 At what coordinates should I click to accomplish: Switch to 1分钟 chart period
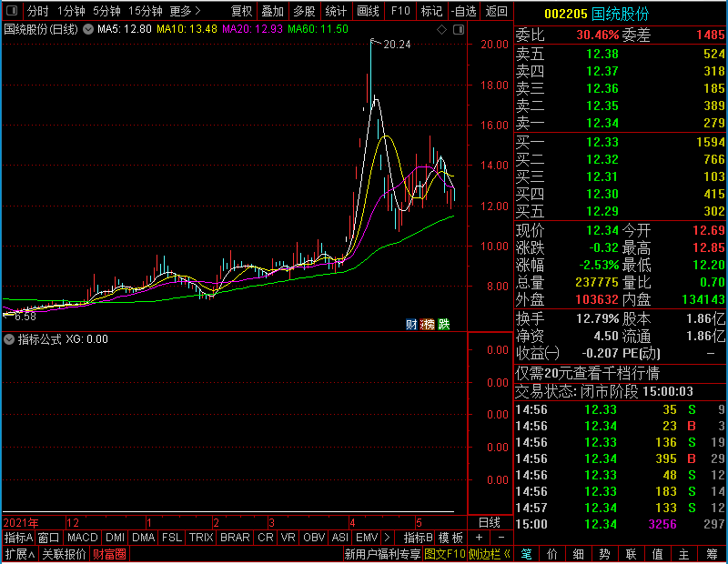tap(71, 11)
